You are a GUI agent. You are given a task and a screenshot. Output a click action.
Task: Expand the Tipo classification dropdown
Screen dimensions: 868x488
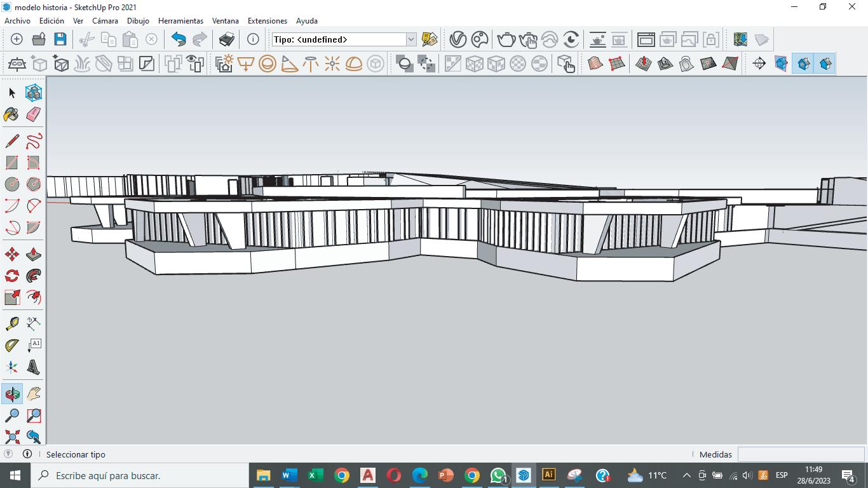410,39
